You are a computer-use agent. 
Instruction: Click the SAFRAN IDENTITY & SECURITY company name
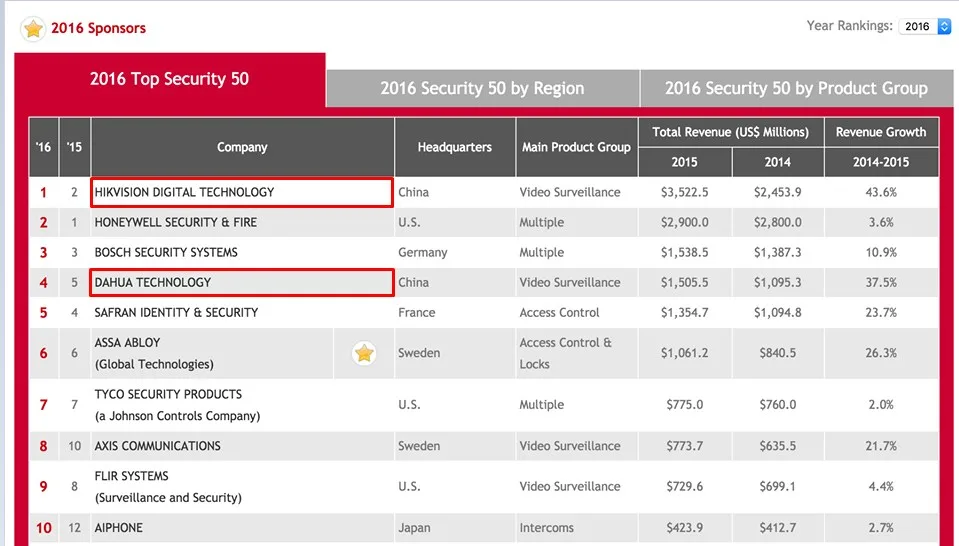(176, 312)
